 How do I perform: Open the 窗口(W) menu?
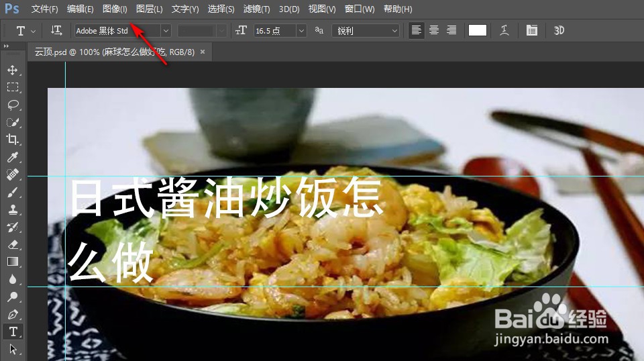[360, 9]
